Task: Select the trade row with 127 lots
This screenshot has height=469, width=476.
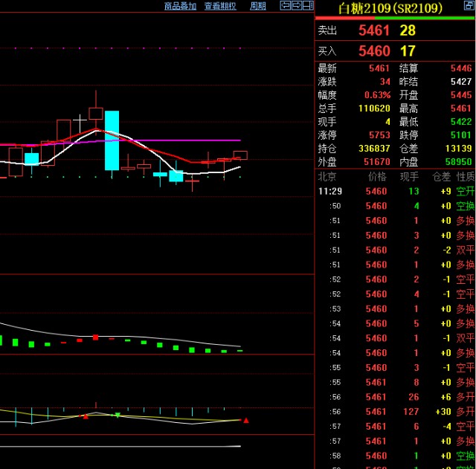Action: pos(395,412)
